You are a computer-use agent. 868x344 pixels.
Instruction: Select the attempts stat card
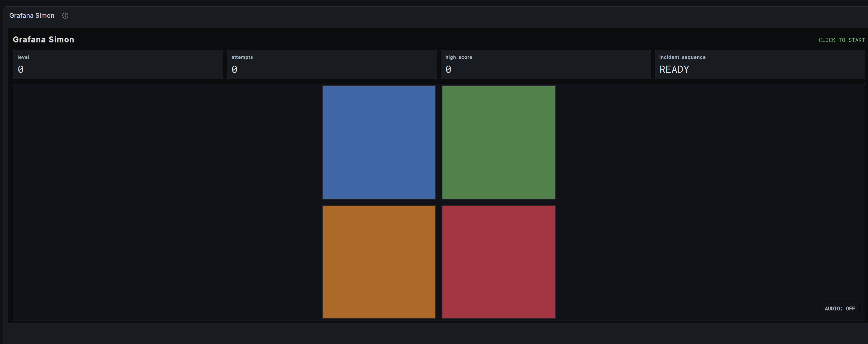point(332,65)
